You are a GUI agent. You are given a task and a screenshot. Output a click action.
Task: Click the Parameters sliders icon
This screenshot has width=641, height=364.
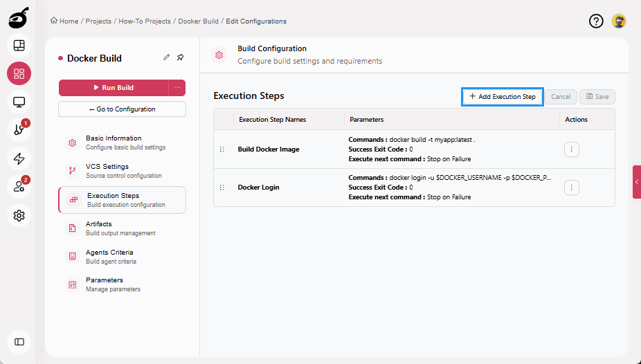point(73,284)
